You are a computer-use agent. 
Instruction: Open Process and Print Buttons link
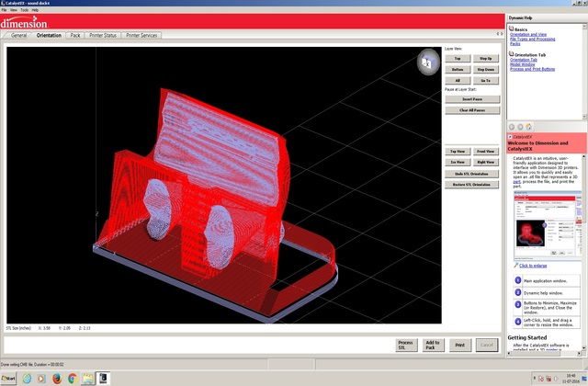click(532, 69)
